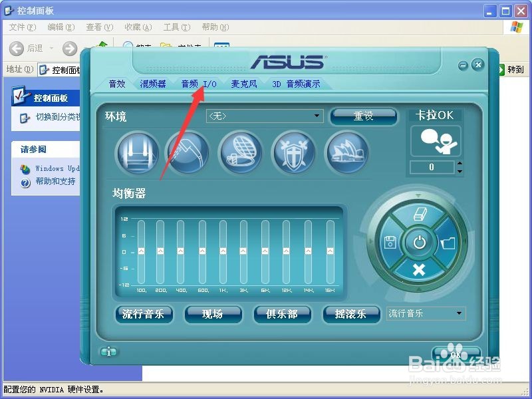Viewport: 532px width, 399px height.
Task: Click the folder load preset icon
Action: 448,243
